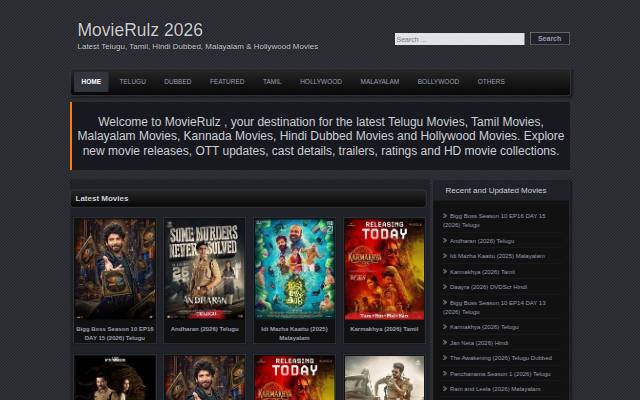Open The Awakening (2026) Telugu Dubbed link
This screenshot has height=400, width=640.
pyautogui.click(x=500, y=358)
